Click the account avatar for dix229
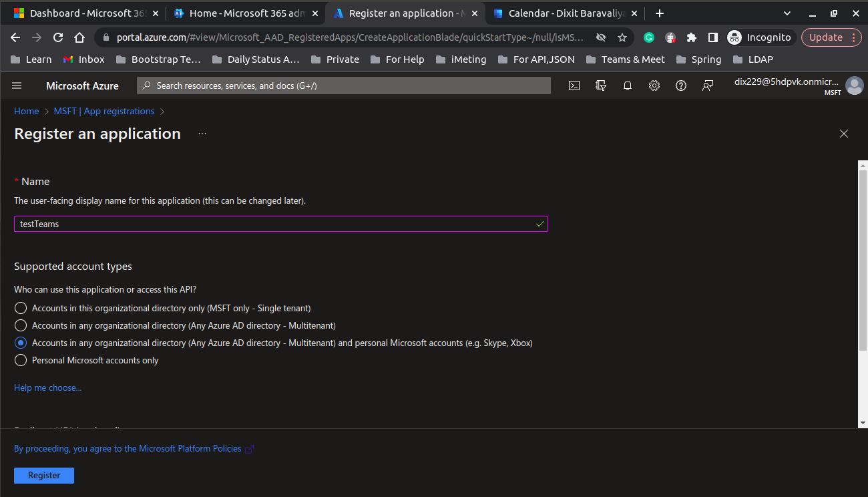Screen dimensions: 868x497 [x=854, y=86]
